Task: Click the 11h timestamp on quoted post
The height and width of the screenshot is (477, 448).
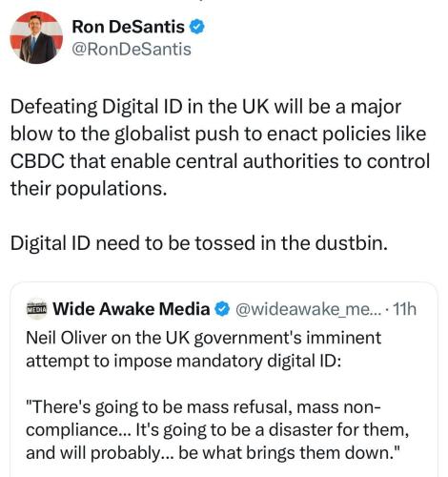Action: click(x=404, y=309)
